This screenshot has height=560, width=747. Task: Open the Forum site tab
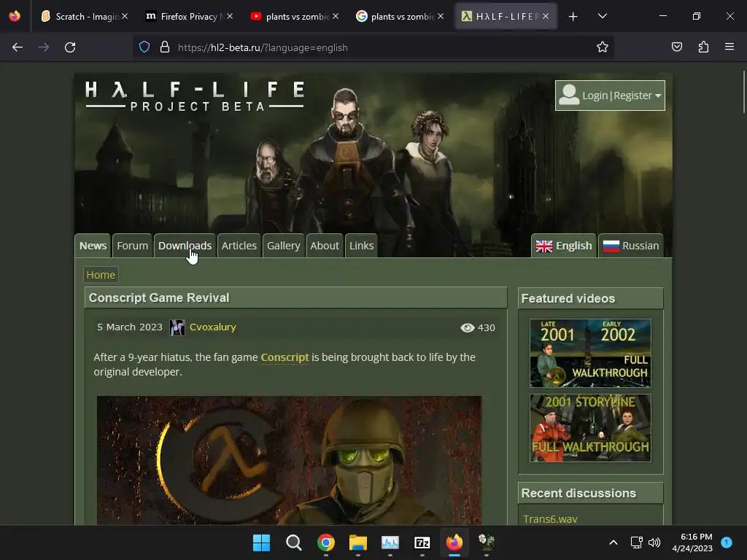[133, 245]
